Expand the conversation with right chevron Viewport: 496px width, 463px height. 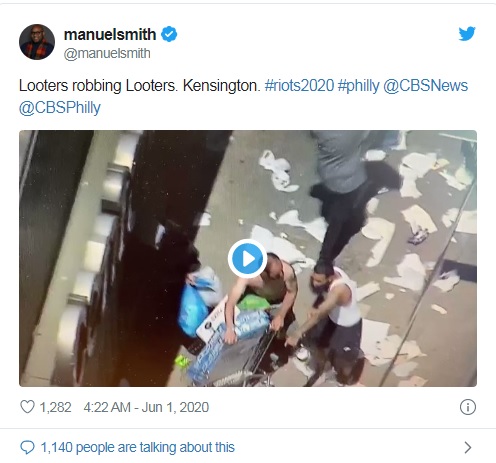click(x=468, y=447)
